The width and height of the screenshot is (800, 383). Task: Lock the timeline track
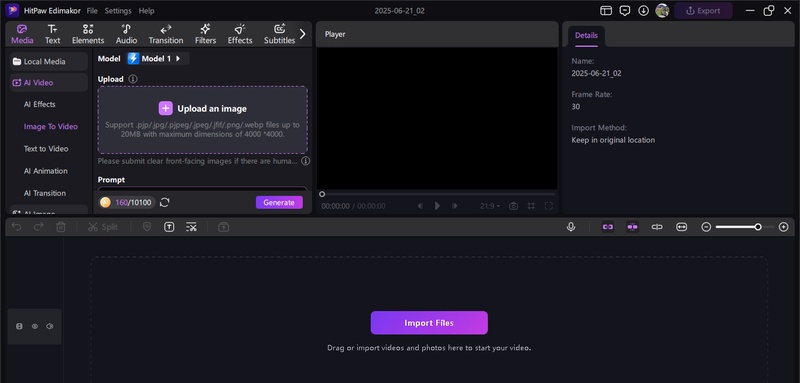[x=19, y=326]
